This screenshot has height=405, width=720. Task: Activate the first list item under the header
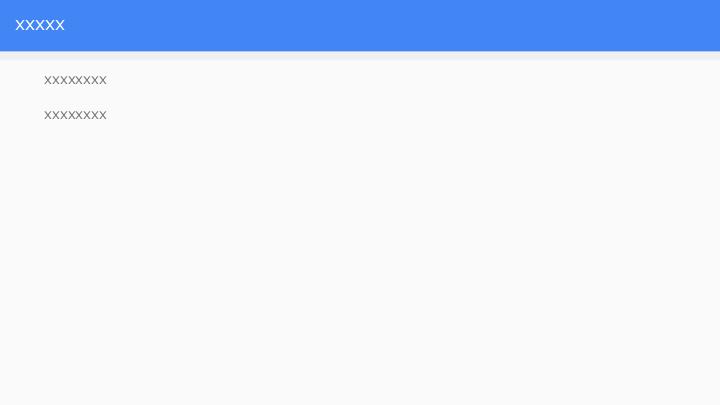pos(360,80)
